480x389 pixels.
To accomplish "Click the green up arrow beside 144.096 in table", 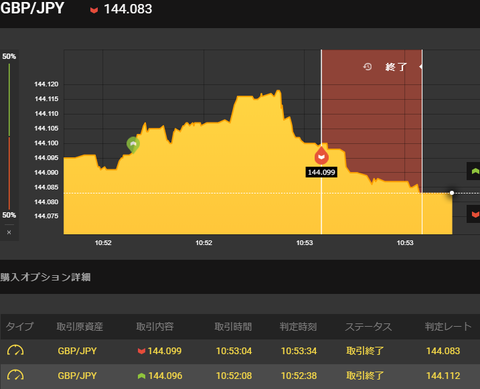I will pos(141,376).
